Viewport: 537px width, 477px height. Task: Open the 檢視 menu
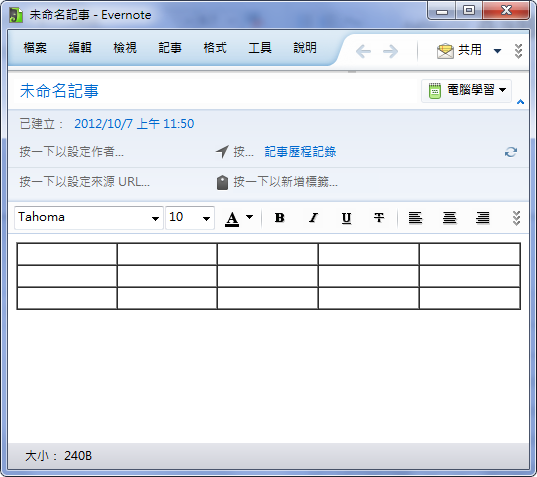pos(125,48)
